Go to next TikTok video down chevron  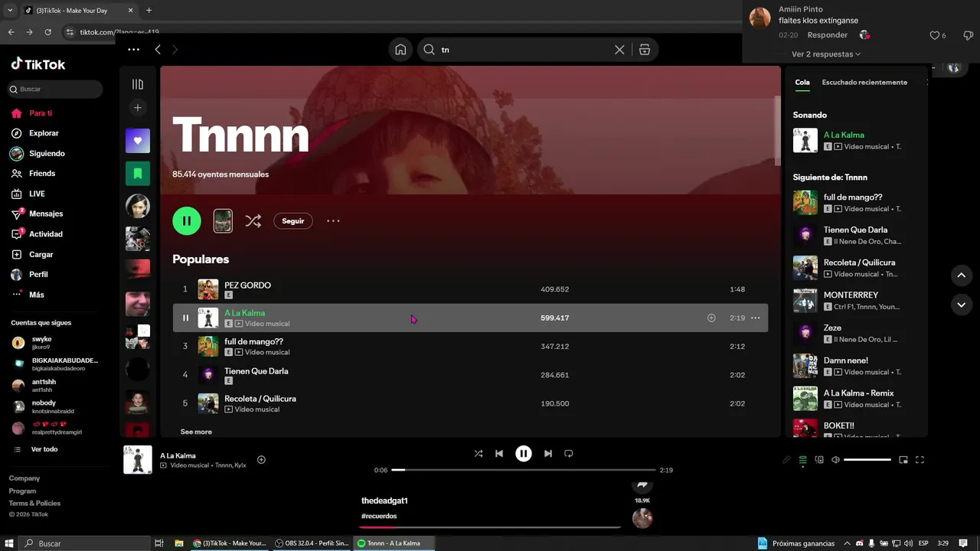962,305
